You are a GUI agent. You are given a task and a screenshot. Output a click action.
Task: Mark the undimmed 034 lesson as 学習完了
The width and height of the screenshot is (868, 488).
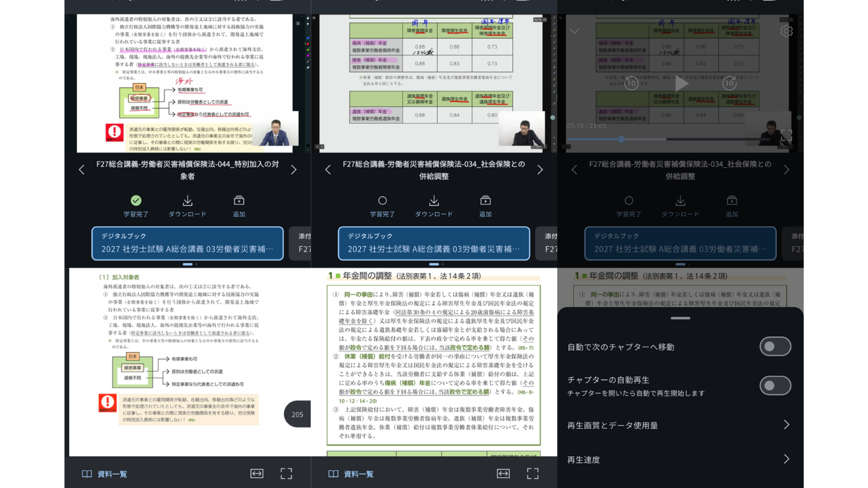click(383, 206)
